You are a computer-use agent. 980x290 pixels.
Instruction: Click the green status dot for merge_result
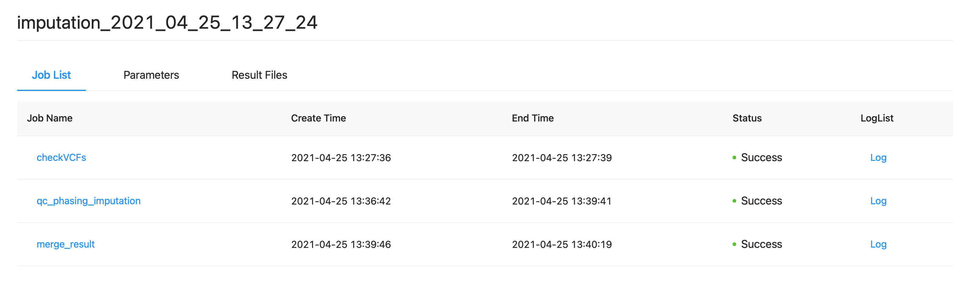[734, 245]
